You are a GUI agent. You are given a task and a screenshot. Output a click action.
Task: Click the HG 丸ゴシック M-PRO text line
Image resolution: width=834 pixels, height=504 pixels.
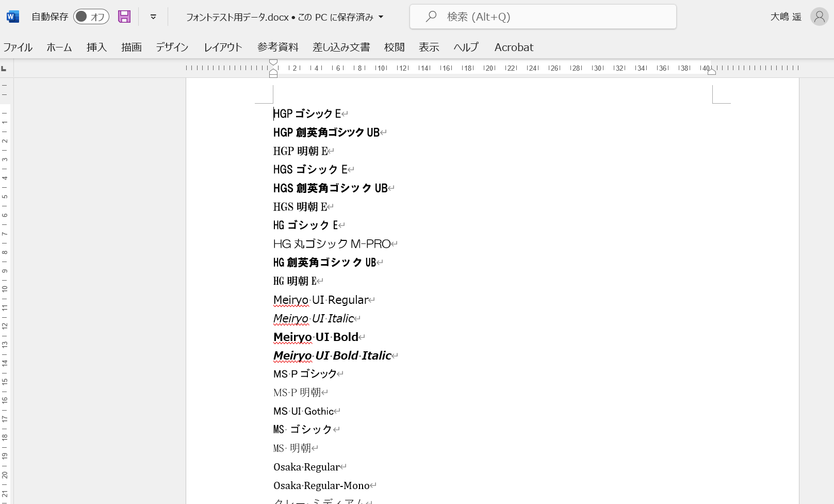[x=333, y=244]
